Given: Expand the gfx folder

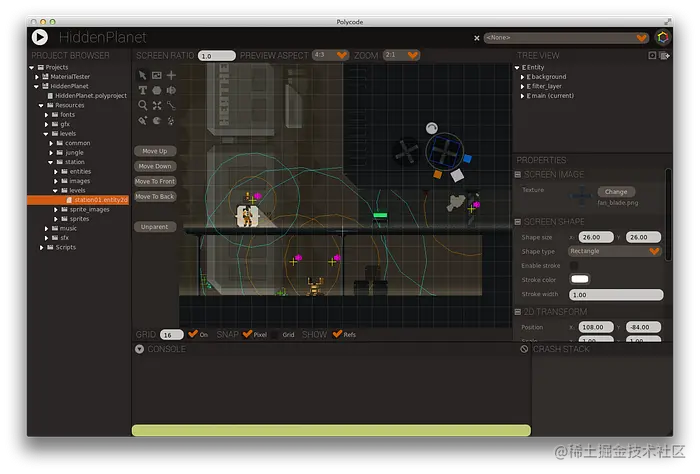Looking at the screenshot, I should pos(46,124).
